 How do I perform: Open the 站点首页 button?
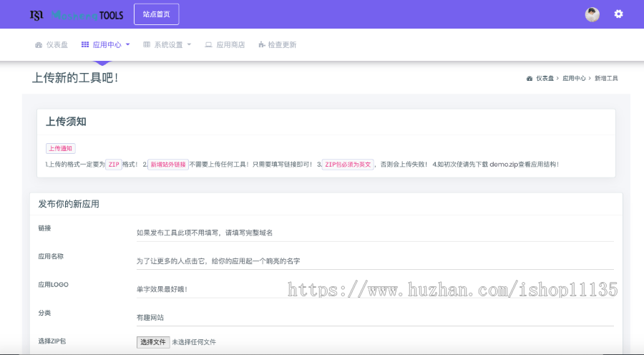click(157, 14)
